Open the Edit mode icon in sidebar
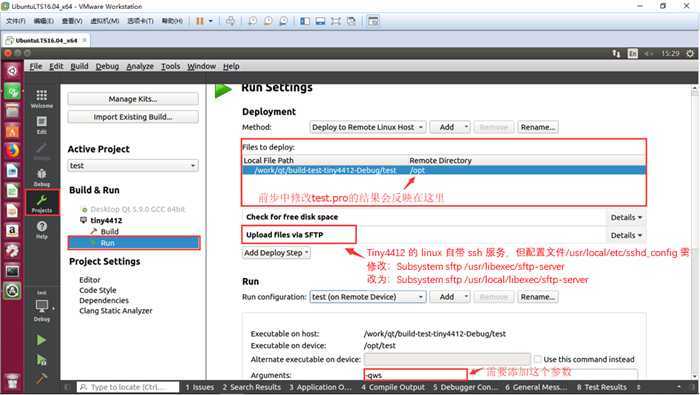The width and height of the screenshot is (700, 395). [x=42, y=125]
